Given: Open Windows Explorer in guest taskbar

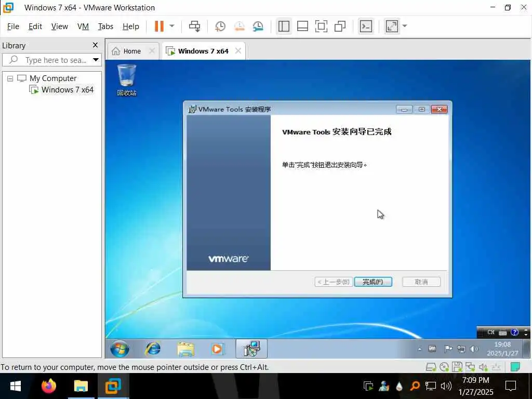Looking at the screenshot, I should pyautogui.click(x=185, y=349).
